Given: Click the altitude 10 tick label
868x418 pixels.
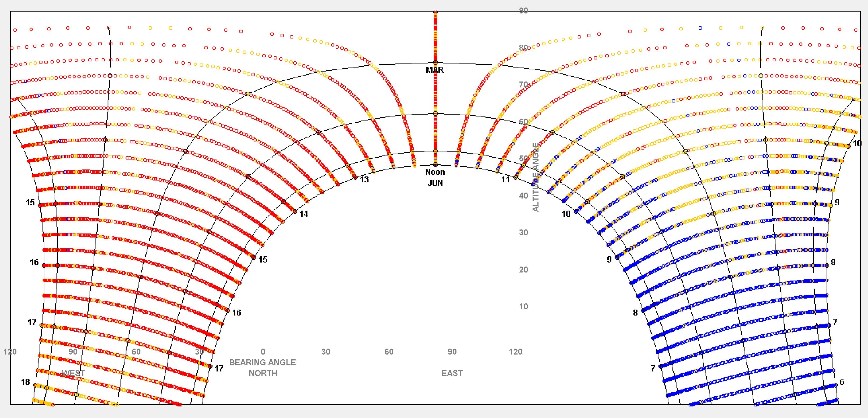Looking at the screenshot, I should pyautogui.click(x=523, y=307).
